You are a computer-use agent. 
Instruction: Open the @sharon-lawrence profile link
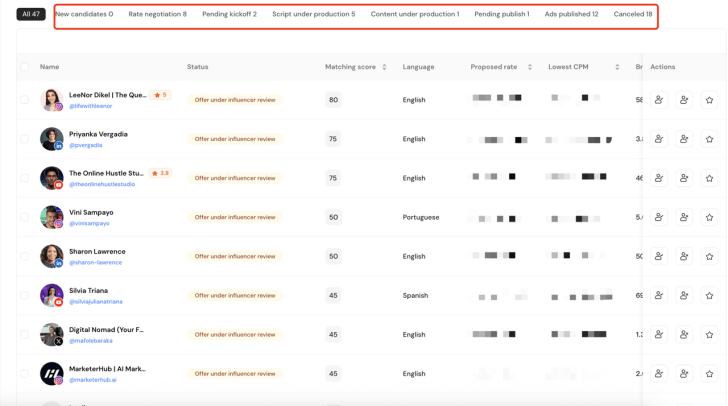tap(95, 263)
